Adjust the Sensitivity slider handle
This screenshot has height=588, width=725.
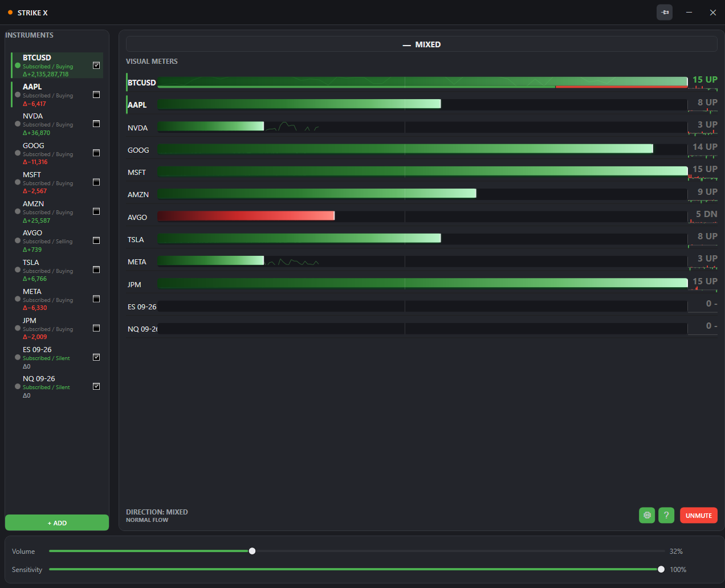pos(661,569)
